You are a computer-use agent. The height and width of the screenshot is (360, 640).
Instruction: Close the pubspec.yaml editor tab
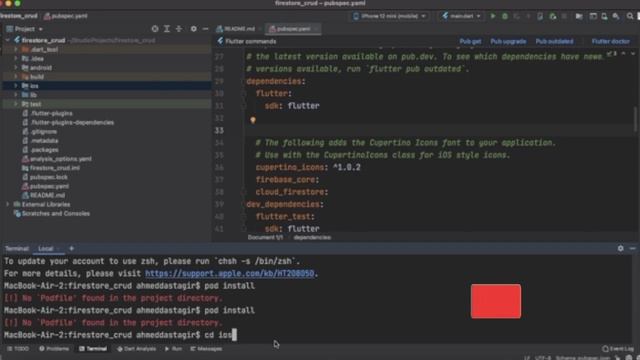316,29
